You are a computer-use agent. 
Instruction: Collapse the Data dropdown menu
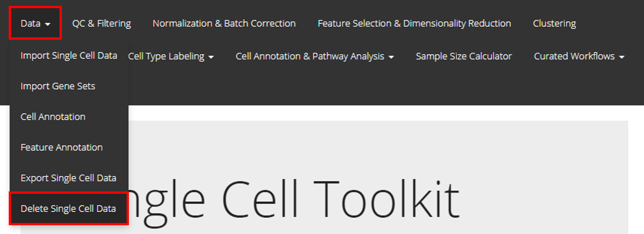pos(35,23)
